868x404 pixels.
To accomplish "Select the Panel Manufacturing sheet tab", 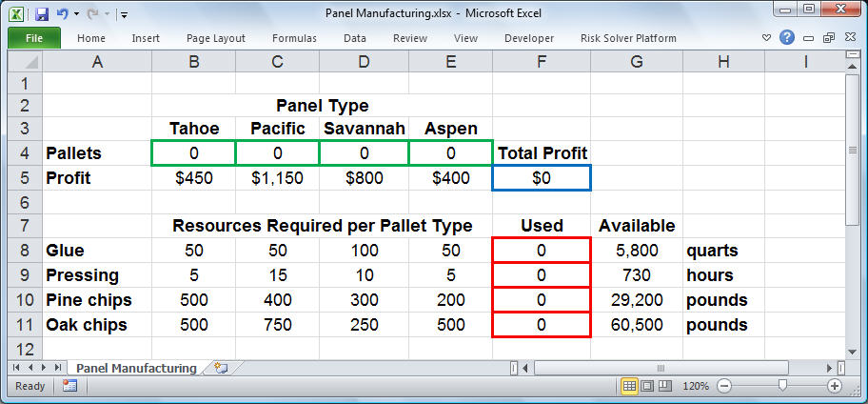I will 136,368.
